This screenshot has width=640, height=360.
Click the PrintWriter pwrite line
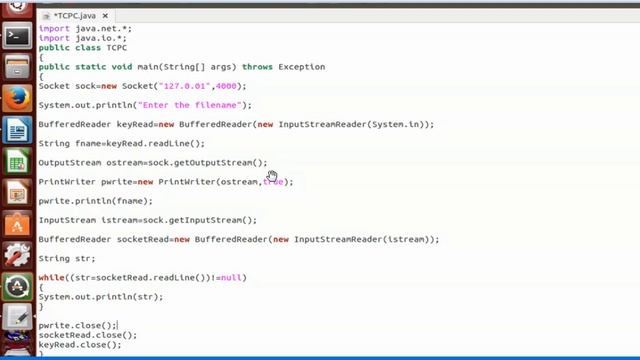pyautogui.click(x=166, y=182)
